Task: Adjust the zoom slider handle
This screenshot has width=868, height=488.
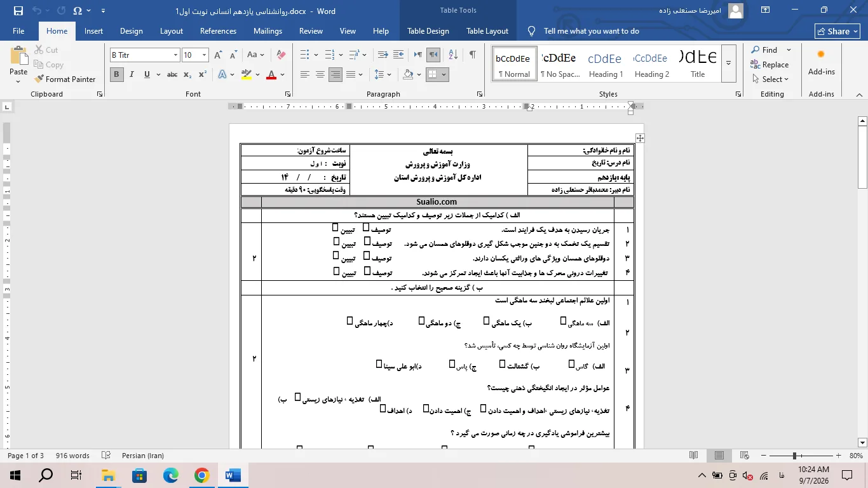Action: [794, 456]
